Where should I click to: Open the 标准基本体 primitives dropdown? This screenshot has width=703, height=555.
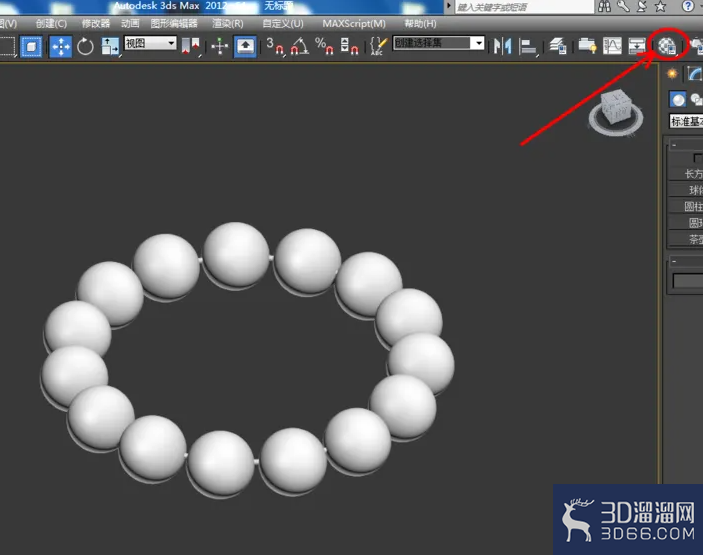pyautogui.click(x=686, y=121)
